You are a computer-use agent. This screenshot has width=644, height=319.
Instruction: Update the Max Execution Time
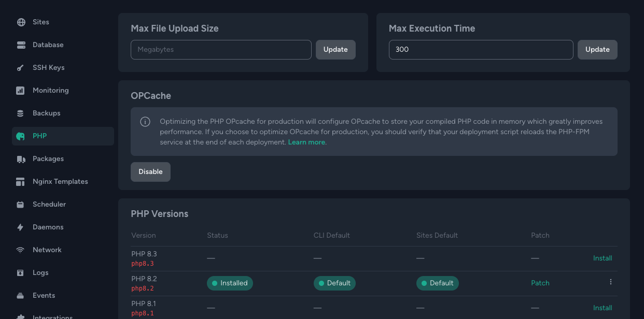point(597,50)
